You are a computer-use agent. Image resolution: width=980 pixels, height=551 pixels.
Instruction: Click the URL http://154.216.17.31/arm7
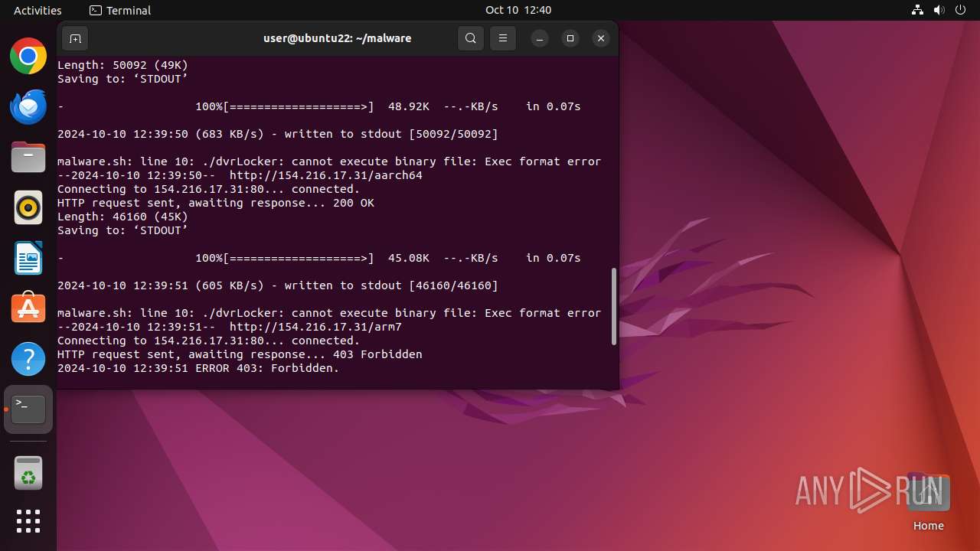click(315, 327)
